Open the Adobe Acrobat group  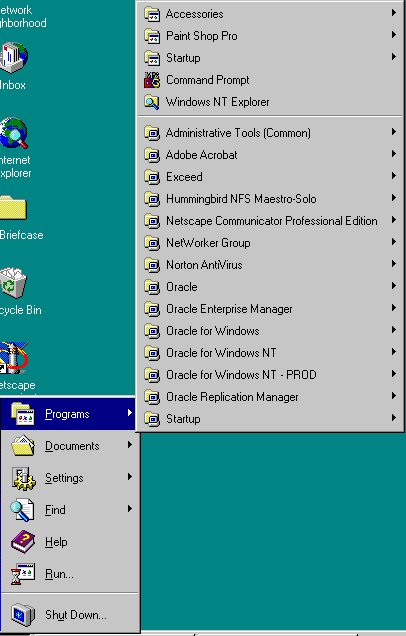(x=270, y=155)
